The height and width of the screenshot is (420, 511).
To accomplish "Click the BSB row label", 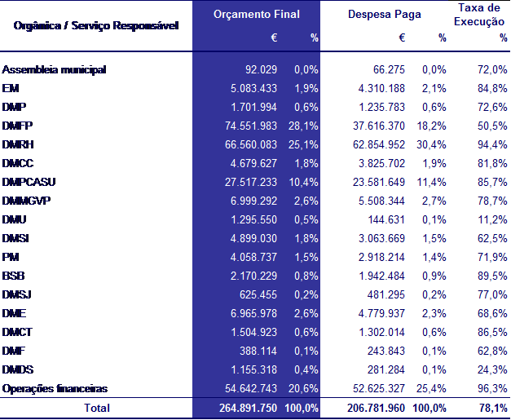I will (13, 276).
